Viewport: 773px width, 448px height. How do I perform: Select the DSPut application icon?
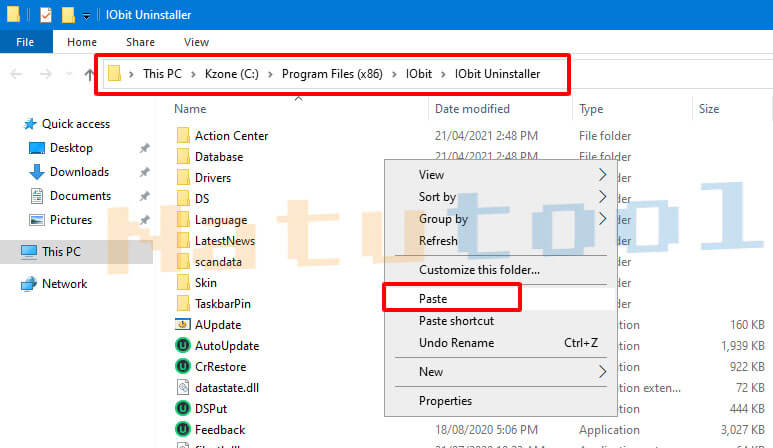click(183, 409)
